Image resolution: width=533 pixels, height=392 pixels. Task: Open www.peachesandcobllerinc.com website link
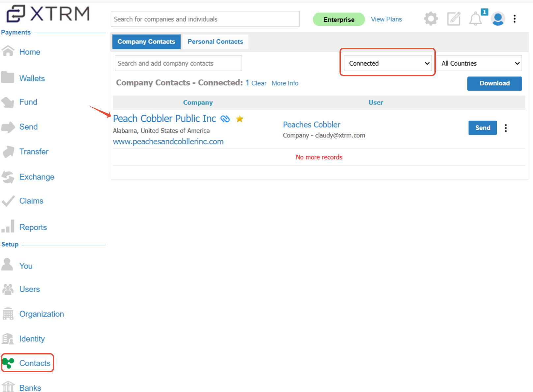pos(168,142)
